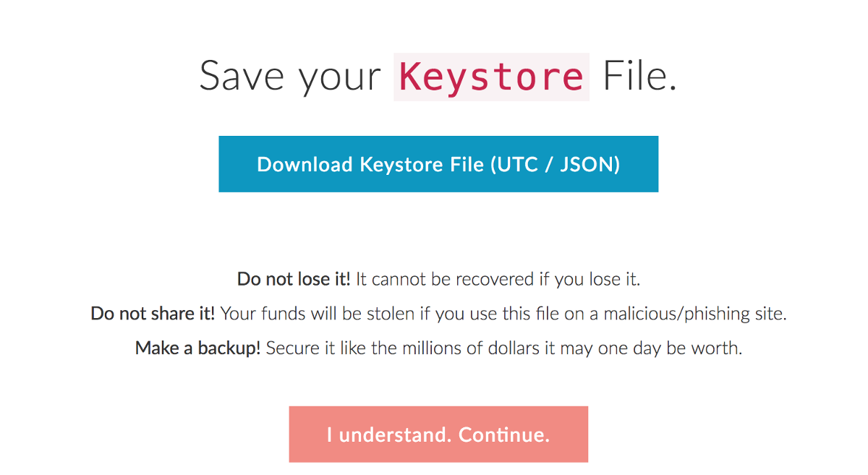868x475 pixels.
Task: Click the Download Keystore File button
Action: 438,164
